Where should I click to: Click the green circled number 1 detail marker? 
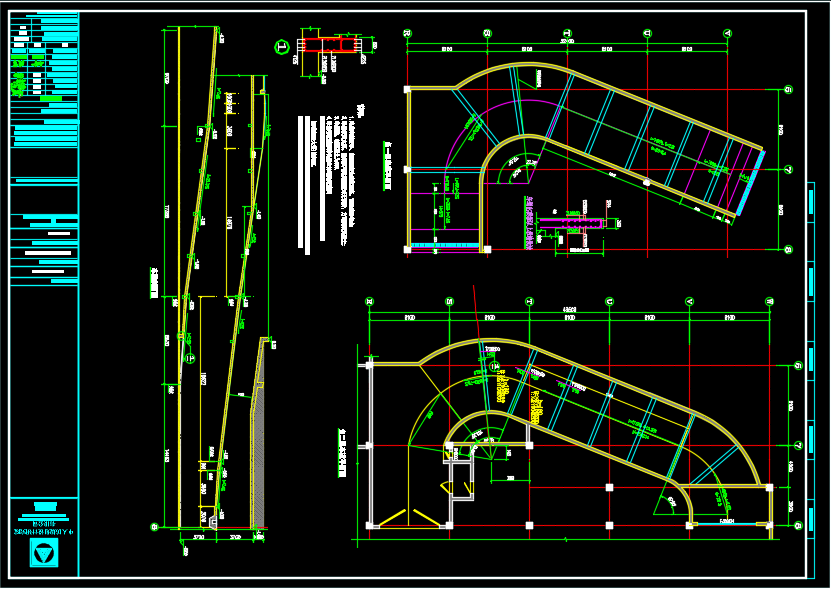282,46
